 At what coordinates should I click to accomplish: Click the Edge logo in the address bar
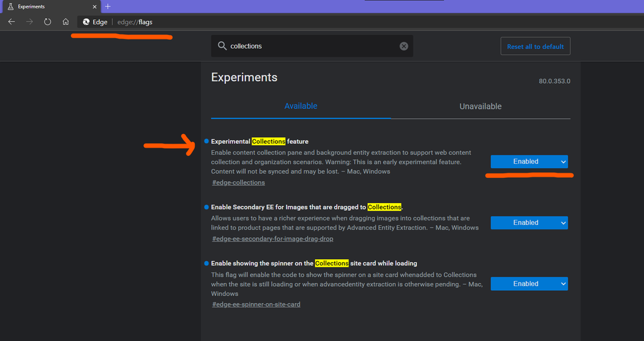86,22
